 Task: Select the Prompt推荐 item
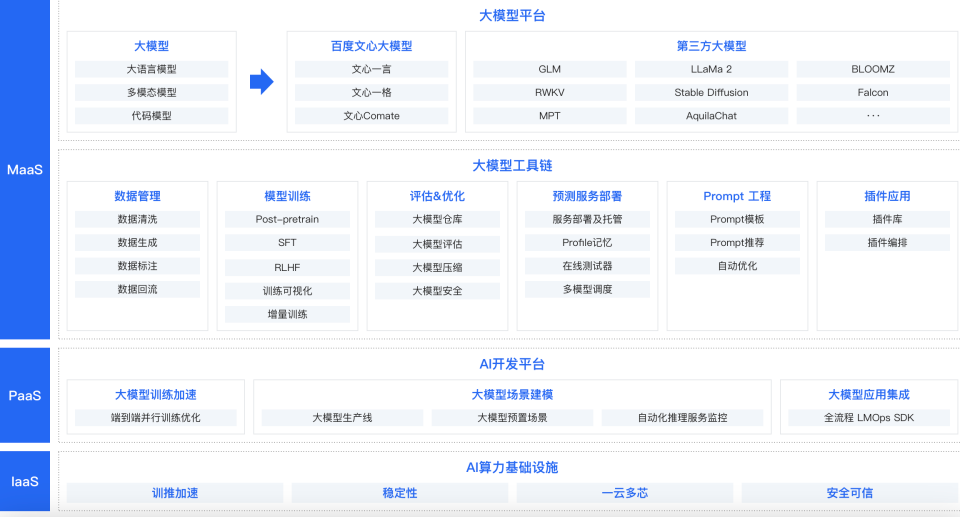point(737,243)
